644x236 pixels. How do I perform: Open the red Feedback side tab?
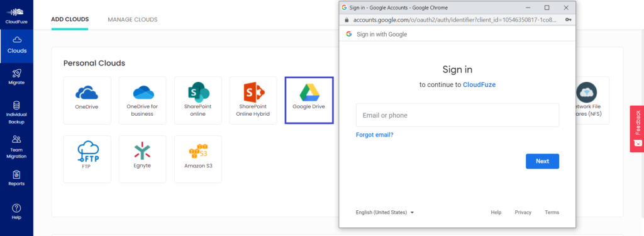pyautogui.click(x=637, y=128)
